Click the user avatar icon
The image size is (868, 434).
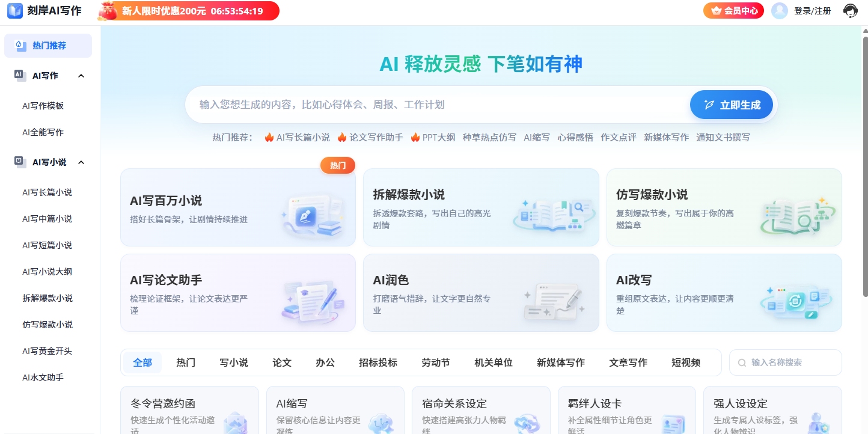[780, 11]
